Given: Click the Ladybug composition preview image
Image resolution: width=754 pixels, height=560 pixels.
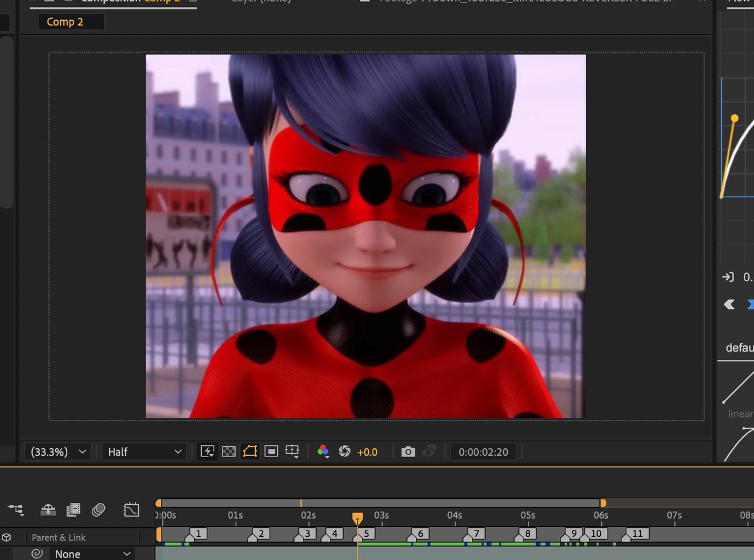Looking at the screenshot, I should click(x=366, y=236).
